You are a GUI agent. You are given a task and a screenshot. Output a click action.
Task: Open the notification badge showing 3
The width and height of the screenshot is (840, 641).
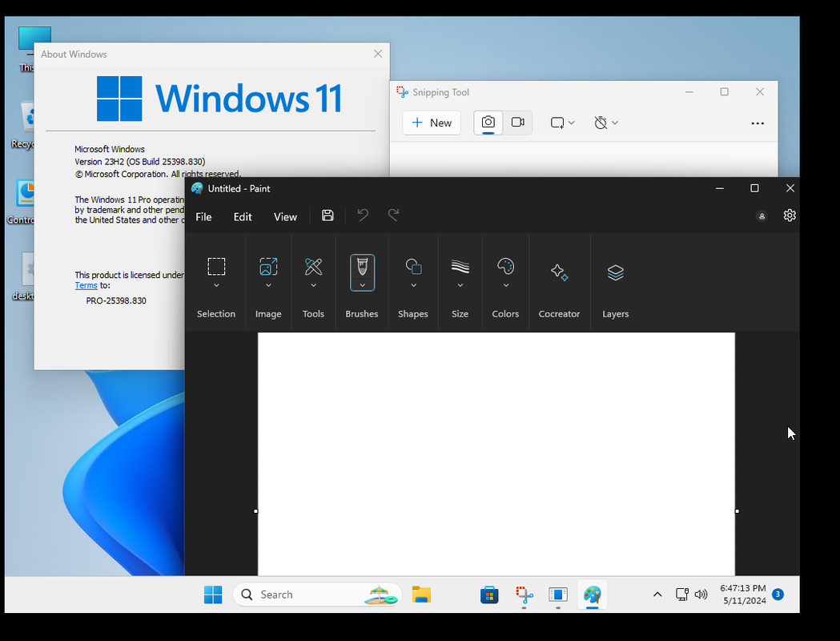778,595
